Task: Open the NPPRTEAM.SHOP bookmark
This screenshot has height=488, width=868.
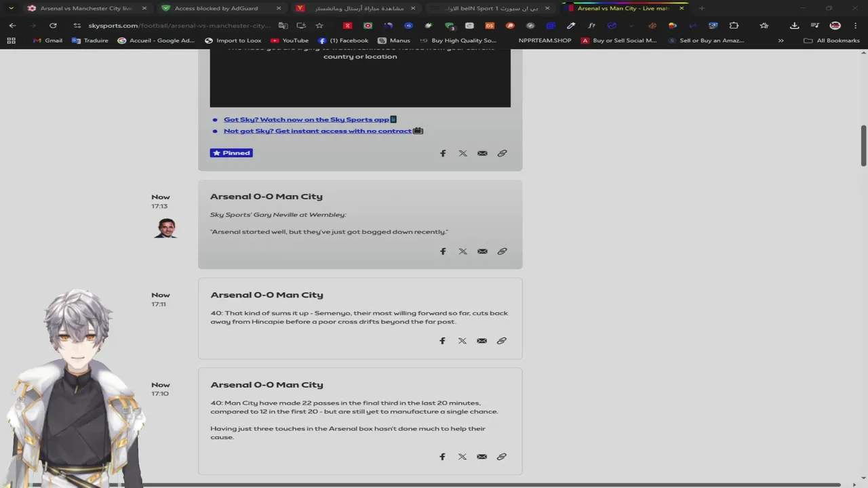Action: 545,41
